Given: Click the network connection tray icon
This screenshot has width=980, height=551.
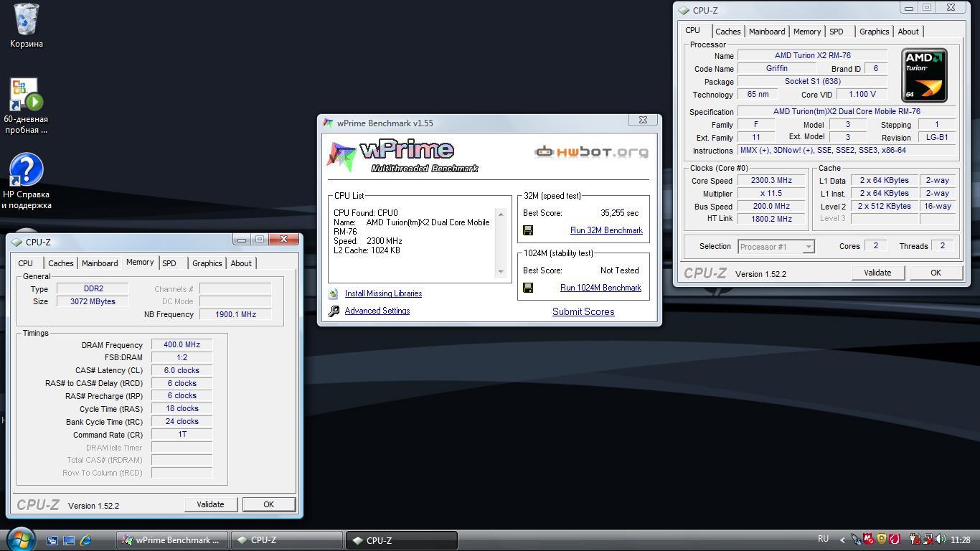Looking at the screenshot, I should click(928, 539).
